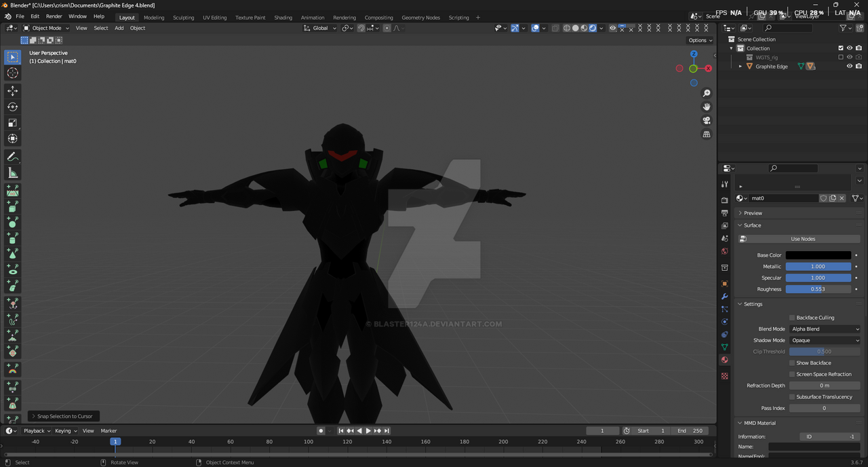This screenshot has width=868, height=467.
Task: Toggle exclude checkbox for Collection
Action: click(841, 48)
